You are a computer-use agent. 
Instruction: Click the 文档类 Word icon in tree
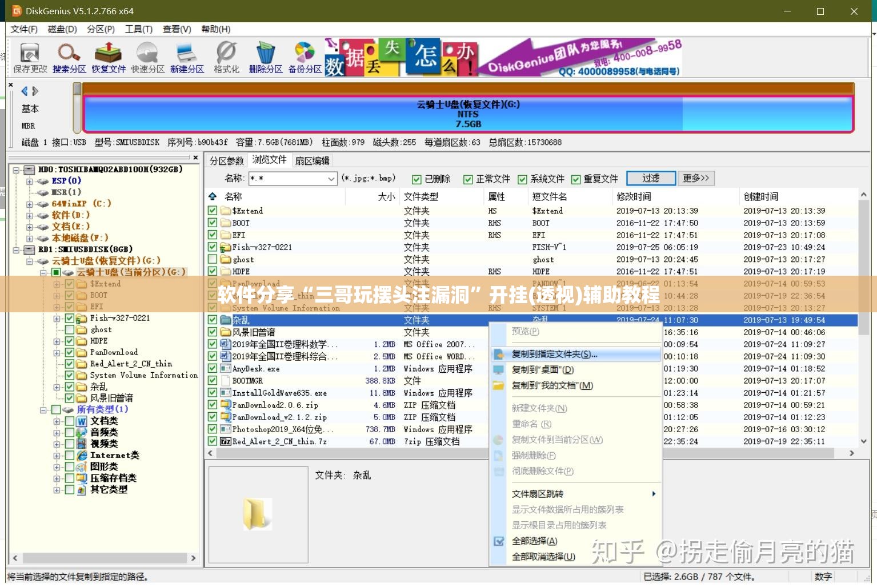point(82,421)
